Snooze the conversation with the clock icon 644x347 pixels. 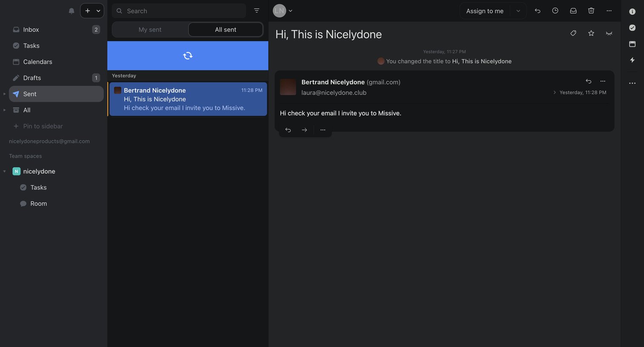pos(555,11)
